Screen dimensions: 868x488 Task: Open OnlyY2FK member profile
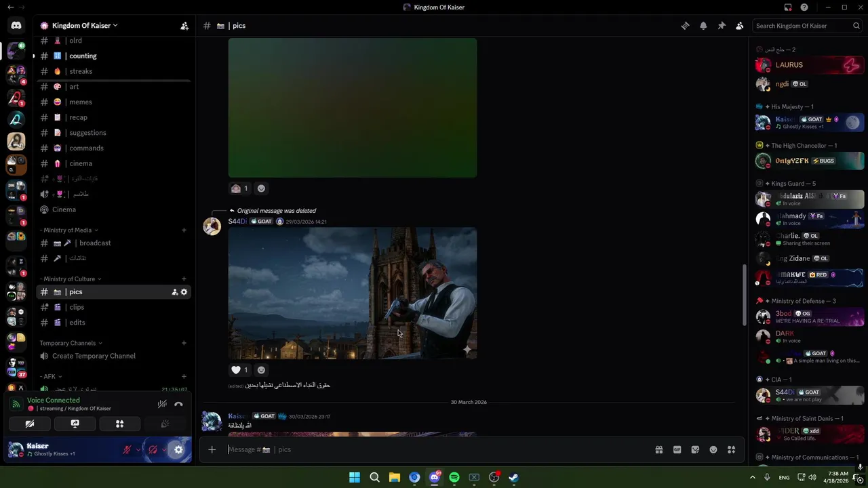(809, 161)
